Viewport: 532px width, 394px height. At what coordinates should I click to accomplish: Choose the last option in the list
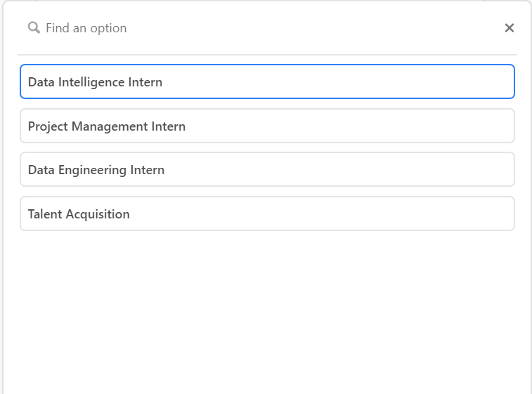coord(267,214)
